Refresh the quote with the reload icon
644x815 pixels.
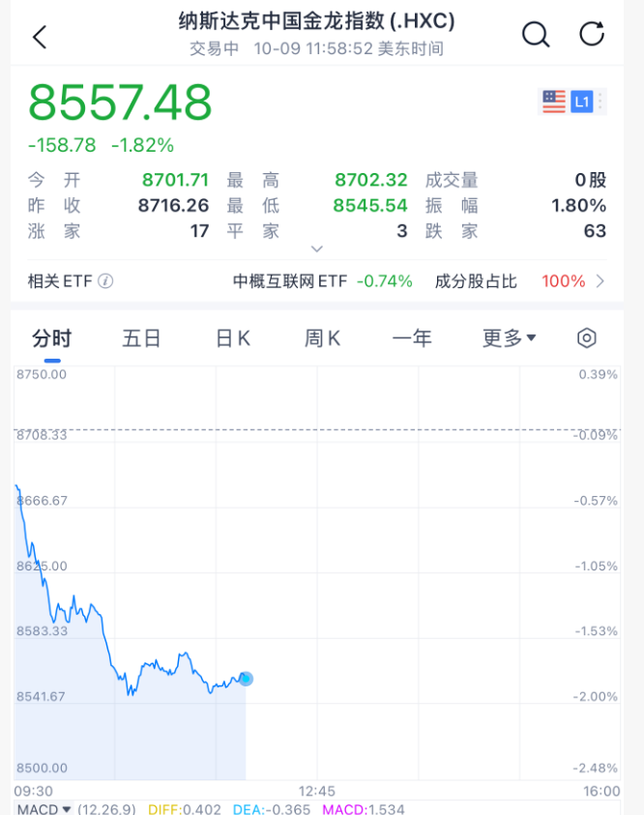[591, 35]
